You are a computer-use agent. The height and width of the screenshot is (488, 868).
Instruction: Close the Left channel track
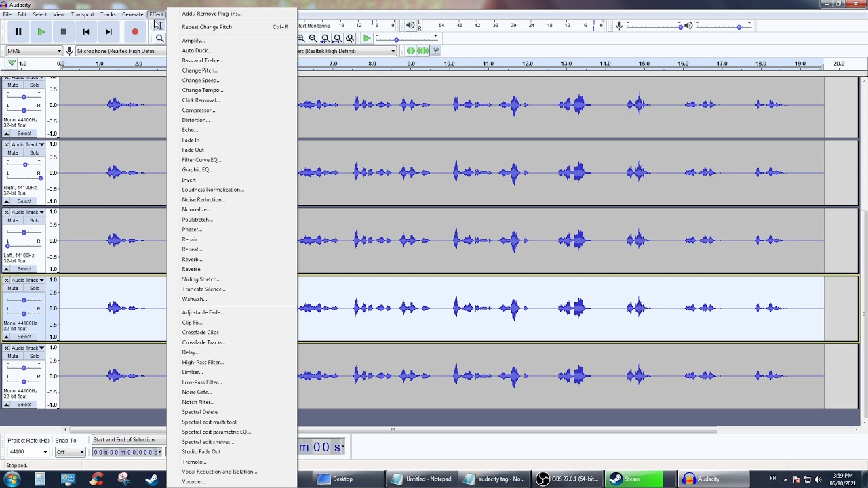(7, 212)
